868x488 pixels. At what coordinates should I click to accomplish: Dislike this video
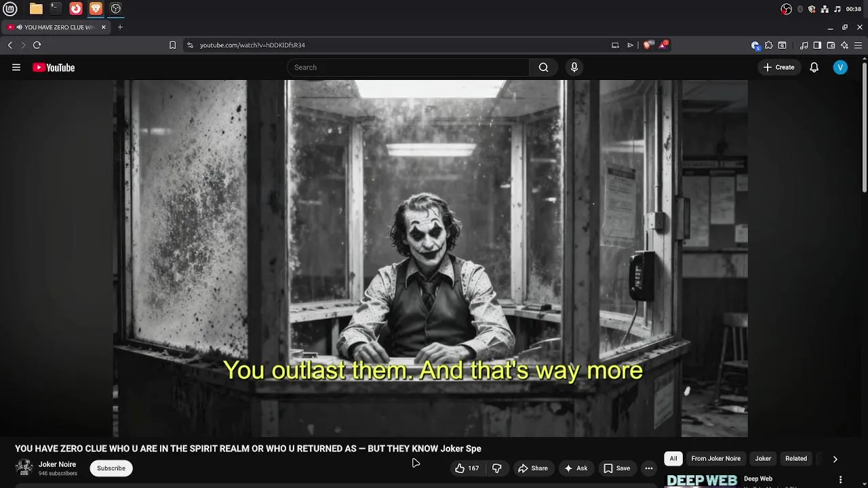[x=497, y=468]
